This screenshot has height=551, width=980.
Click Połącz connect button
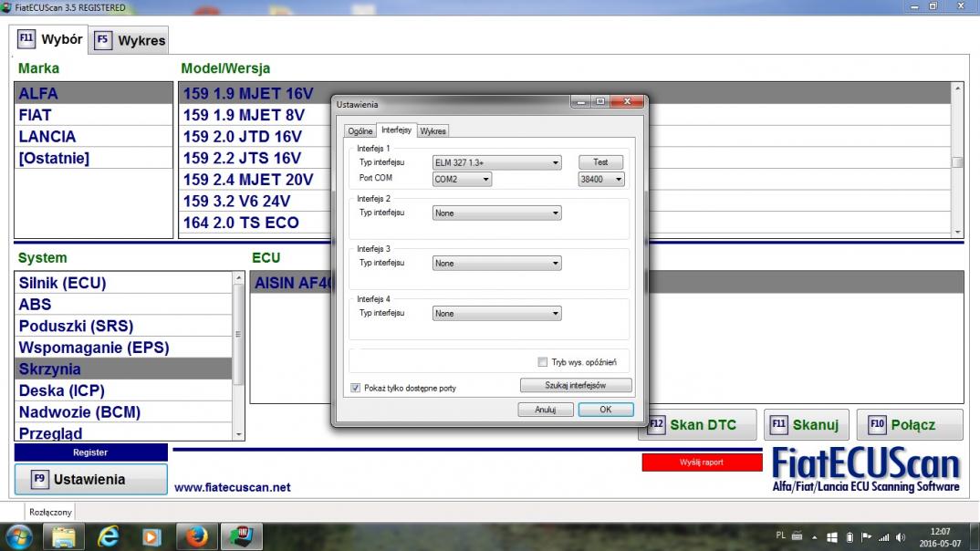[910, 425]
